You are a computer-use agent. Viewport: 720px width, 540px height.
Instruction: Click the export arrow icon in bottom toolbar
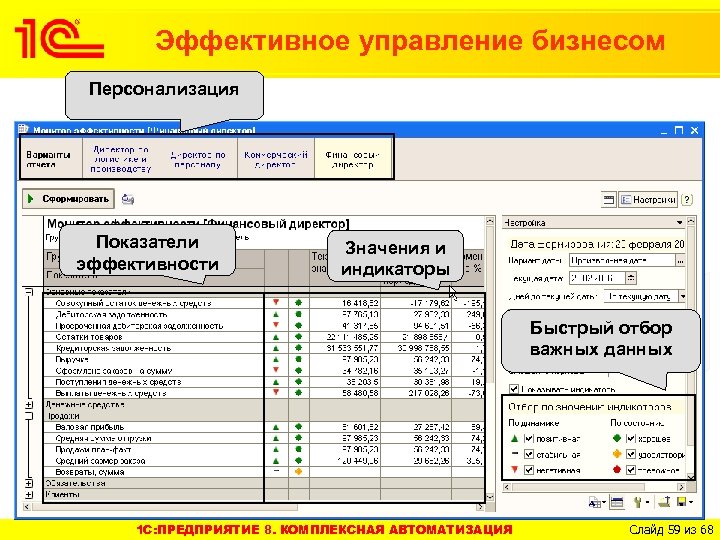point(664,502)
